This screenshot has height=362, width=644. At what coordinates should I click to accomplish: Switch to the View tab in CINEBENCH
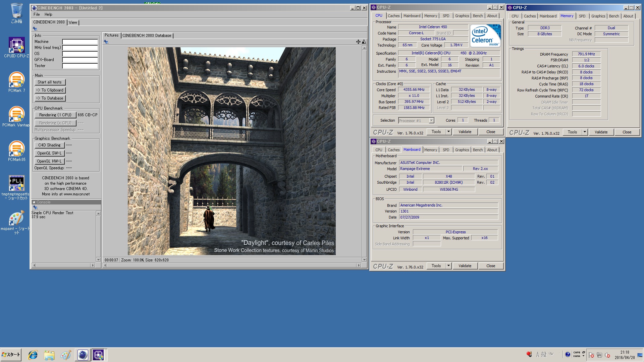(x=73, y=22)
